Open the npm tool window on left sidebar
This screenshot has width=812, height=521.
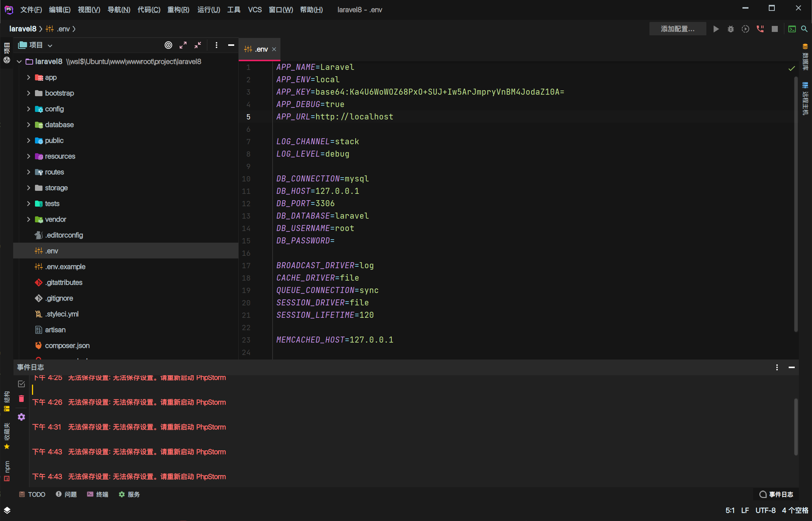[7, 471]
